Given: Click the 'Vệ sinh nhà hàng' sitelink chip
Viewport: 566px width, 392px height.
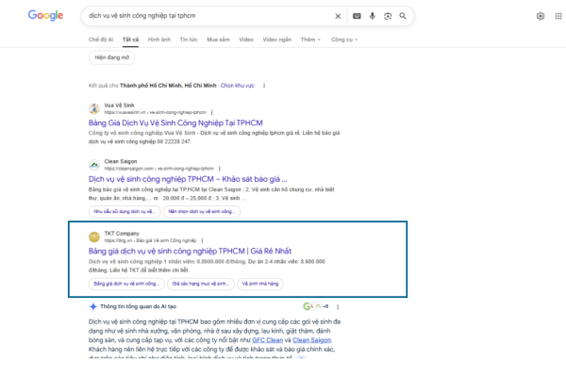Looking at the screenshot, I should pyautogui.click(x=261, y=283).
